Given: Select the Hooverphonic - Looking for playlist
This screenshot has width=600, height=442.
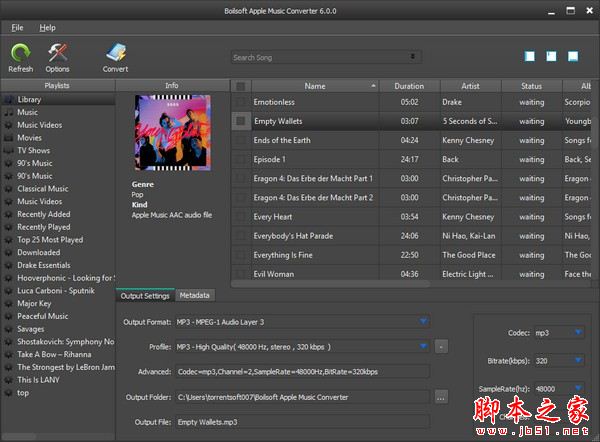Looking at the screenshot, I should point(65,278).
